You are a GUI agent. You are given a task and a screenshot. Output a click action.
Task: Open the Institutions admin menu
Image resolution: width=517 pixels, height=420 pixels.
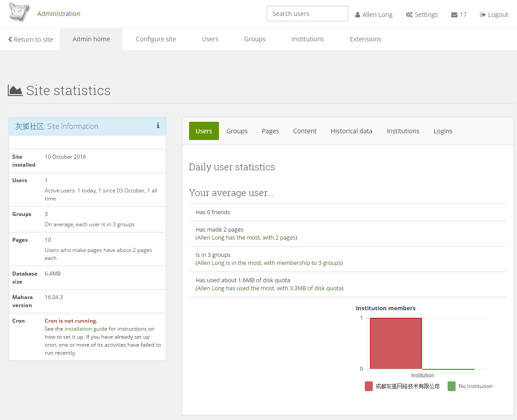pos(307,39)
